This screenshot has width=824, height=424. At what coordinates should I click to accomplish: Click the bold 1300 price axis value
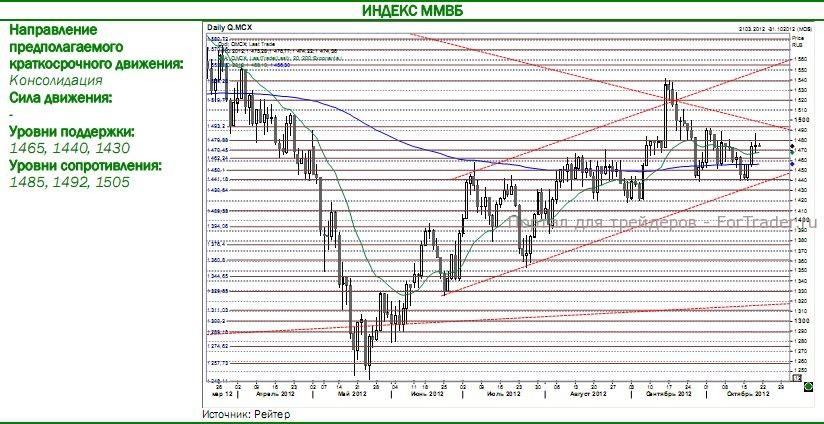coord(800,320)
